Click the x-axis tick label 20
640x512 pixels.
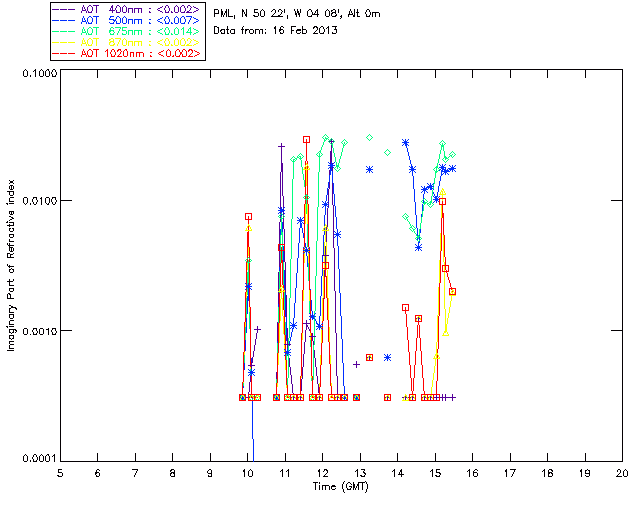(x=622, y=473)
